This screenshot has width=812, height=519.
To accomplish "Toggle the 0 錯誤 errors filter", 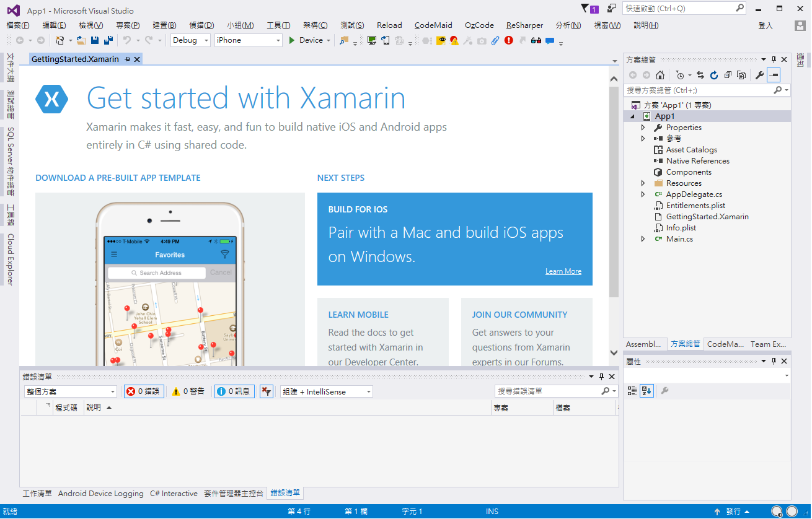I will (144, 391).
